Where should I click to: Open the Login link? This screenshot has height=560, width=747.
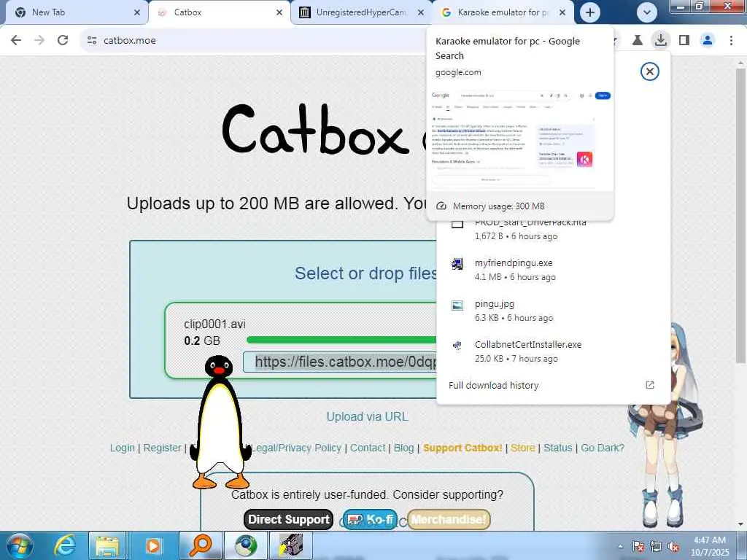click(x=123, y=448)
